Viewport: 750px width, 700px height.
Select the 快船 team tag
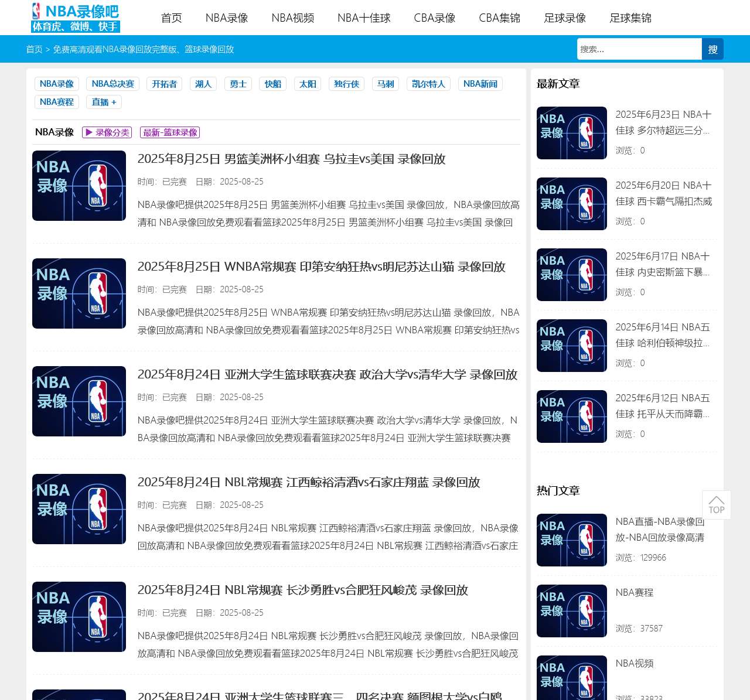pos(272,84)
